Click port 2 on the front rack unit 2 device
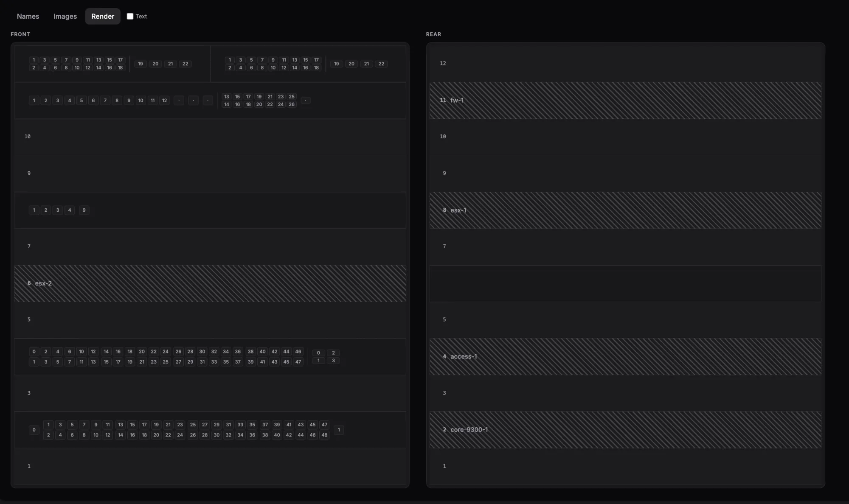The width and height of the screenshot is (849, 504). click(48, 435)
